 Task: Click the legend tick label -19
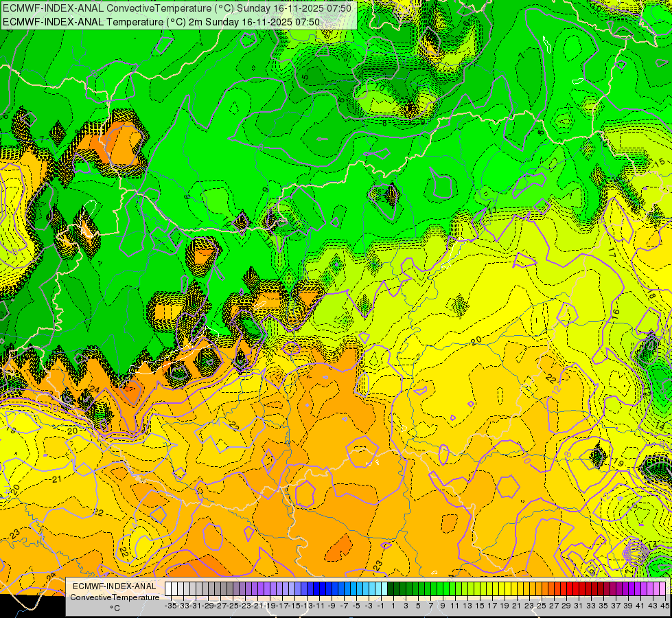click(x=270, y=606)
